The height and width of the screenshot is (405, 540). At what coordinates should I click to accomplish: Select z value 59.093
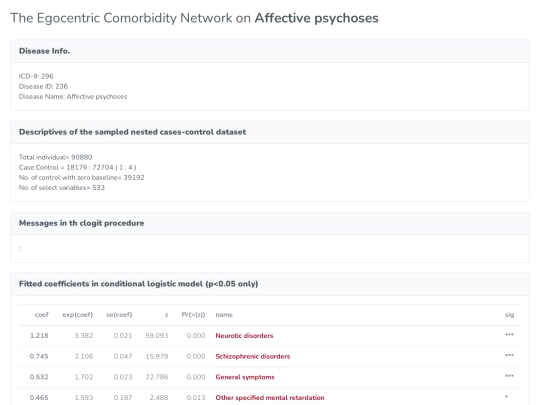(x=157, y=335)
